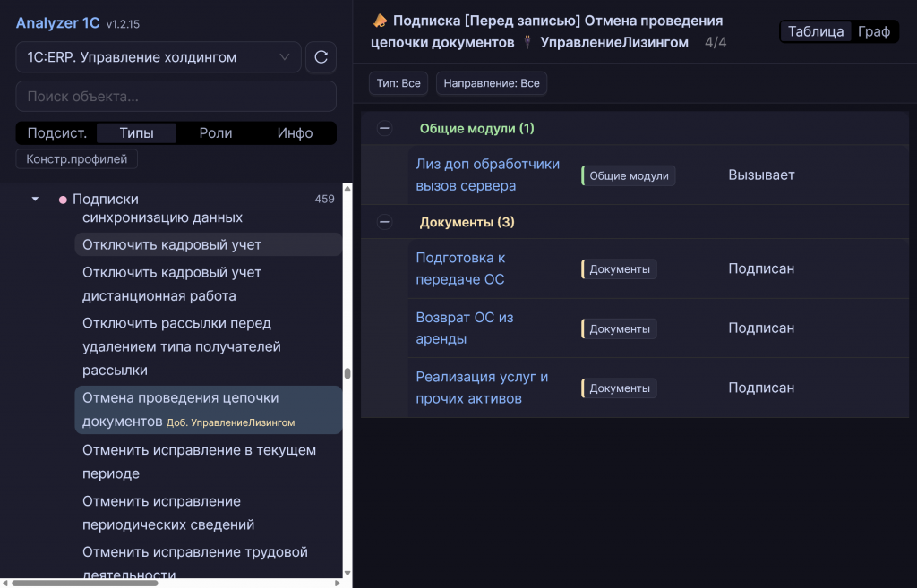
Task: Open Лиз доп обработчики вызов сервера link
Action: 487,175
